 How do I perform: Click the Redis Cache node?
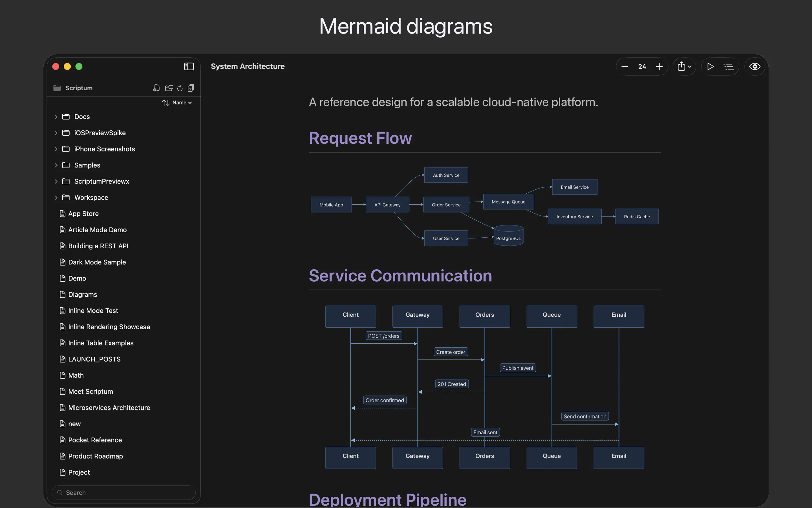[x=637, y=217]
